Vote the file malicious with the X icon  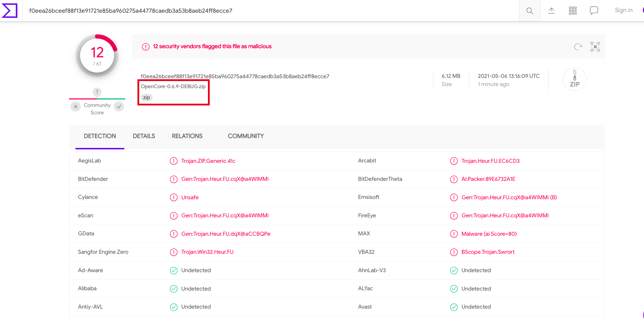point(75,106)
